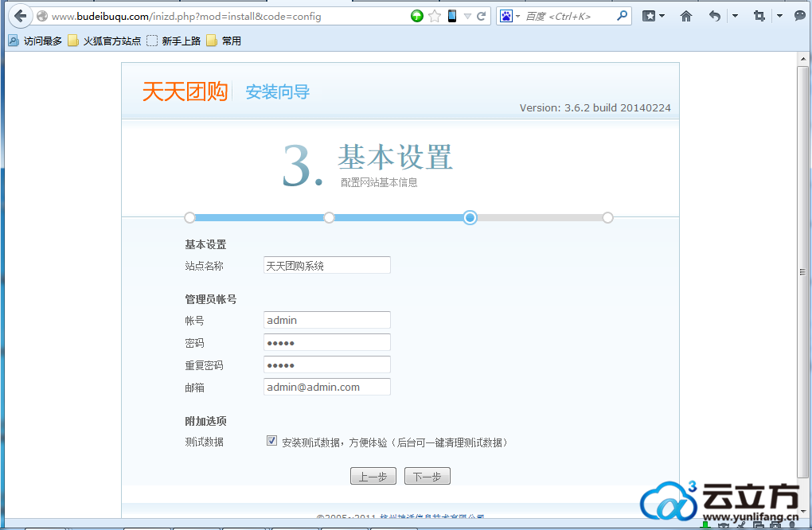Click the fourth step circle on progress bar
Screen dimensions: 812x530
coord(607,217)
